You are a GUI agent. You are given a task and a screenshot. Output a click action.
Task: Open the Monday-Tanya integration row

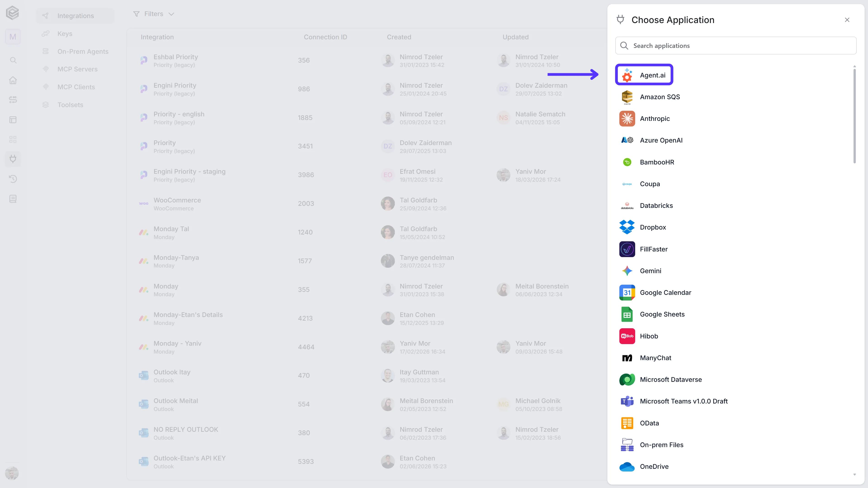coord(367,261)
